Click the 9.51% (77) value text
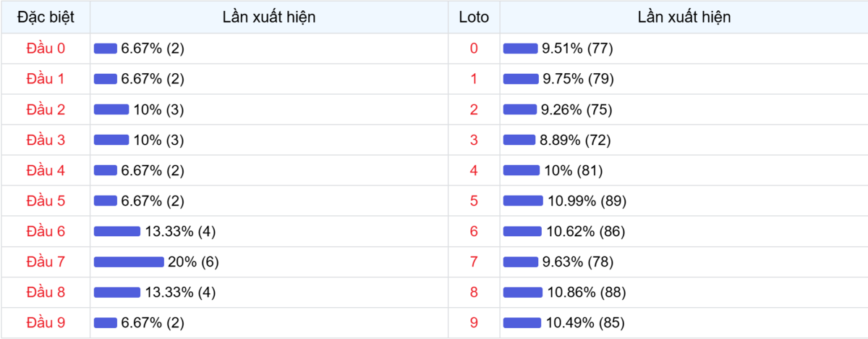The height and width of the screenshot is (339, 868). (577, 49)
